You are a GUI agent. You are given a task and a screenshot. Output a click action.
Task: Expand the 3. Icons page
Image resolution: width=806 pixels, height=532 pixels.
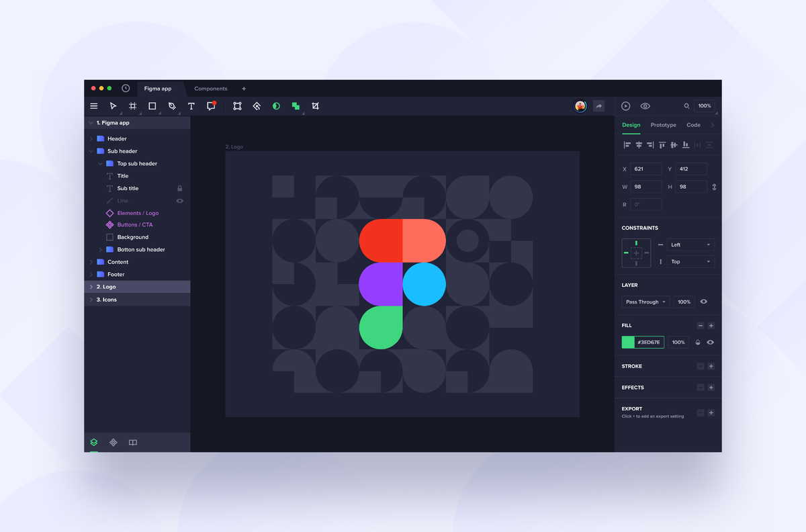point(91,300)
